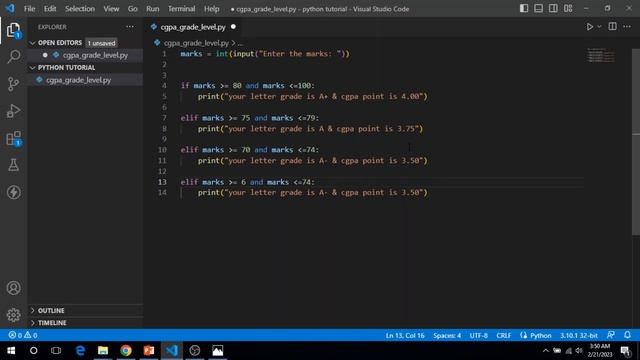The width and height of the screenshot is (640, 360).
Task: Click CRLF end-of-line setting
Action: coord(503,336)
